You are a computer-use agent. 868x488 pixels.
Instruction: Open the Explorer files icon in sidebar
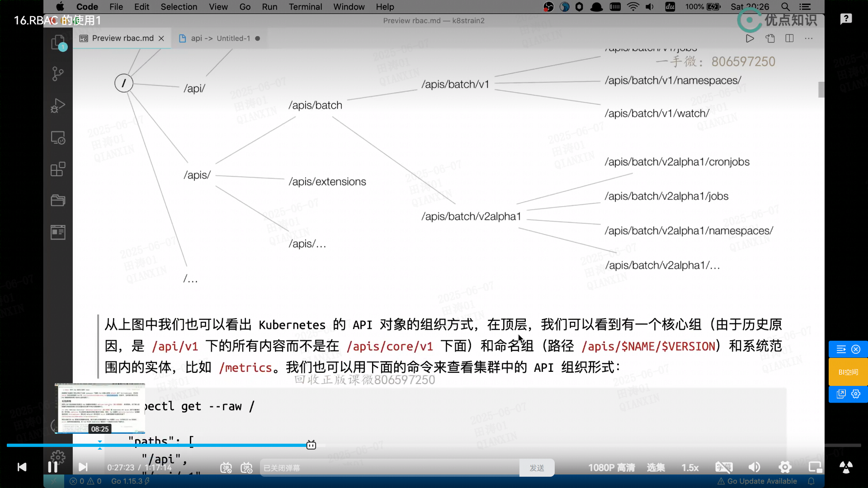pos(57,43)
